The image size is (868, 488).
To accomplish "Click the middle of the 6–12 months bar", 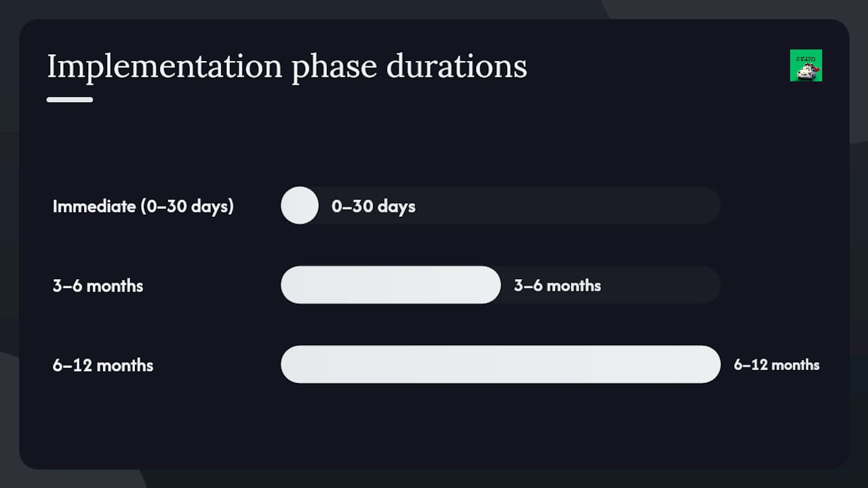I will click(500, 364).
